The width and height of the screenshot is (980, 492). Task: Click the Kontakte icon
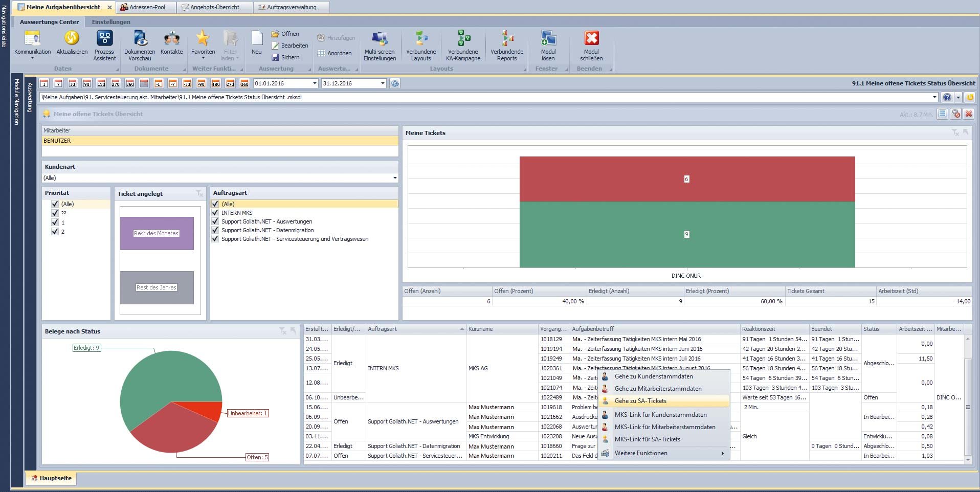171,39
